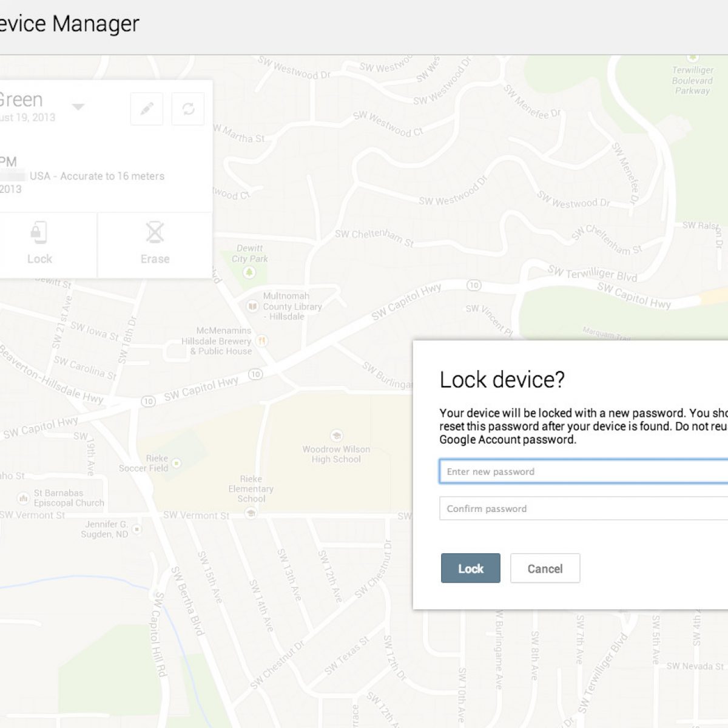Image resolution: width=728 pixels, height=728 pixels.
Task: Click the Confirm password field
Action: point(582,508)
